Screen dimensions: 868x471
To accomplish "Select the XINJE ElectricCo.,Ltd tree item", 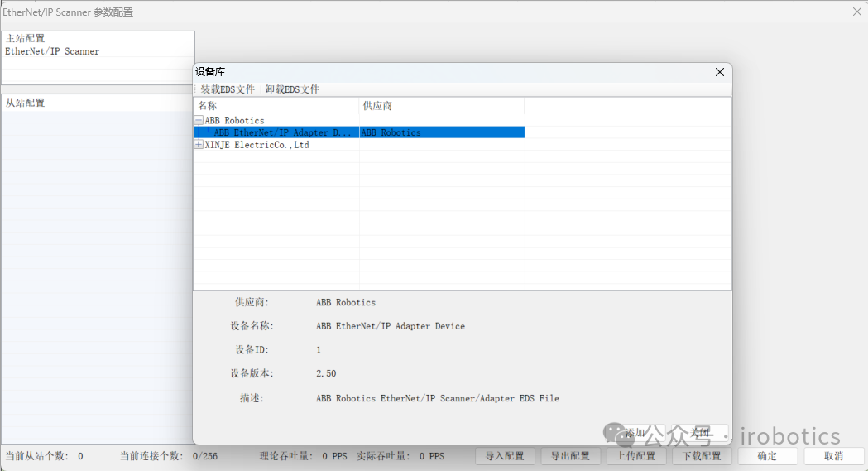I will (x=257, y=145).
